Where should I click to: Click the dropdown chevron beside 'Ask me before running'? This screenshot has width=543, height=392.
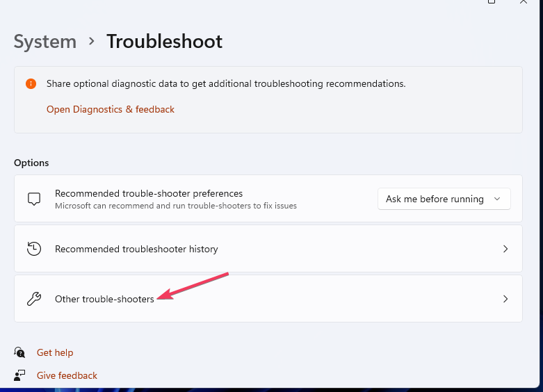click(497, 199)
